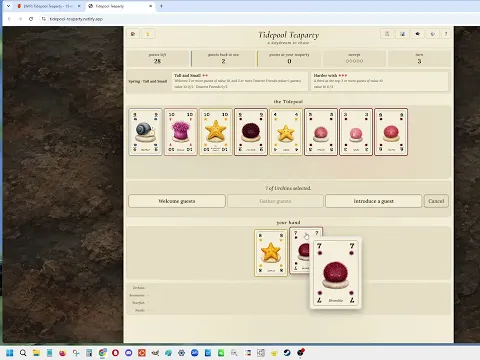Click the header icon just left of help
Image resolution: width=480 pixels, height=360 pixels.
click(x=432, y=34)
